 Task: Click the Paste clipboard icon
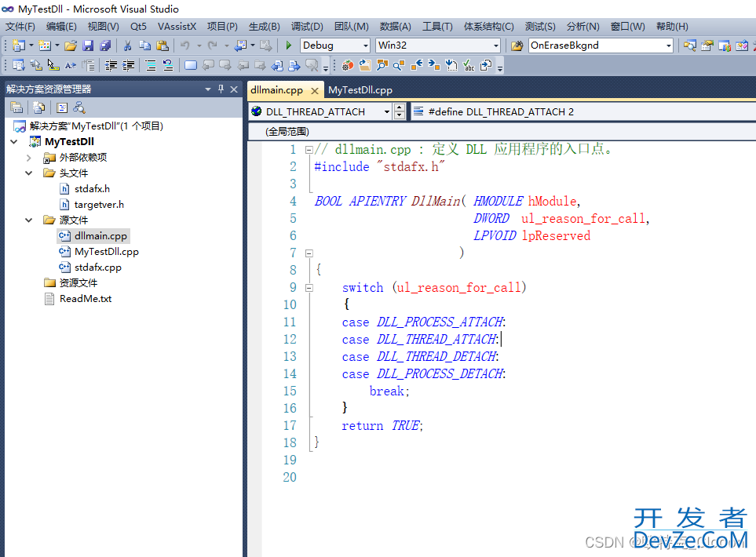tap(163, 46)
